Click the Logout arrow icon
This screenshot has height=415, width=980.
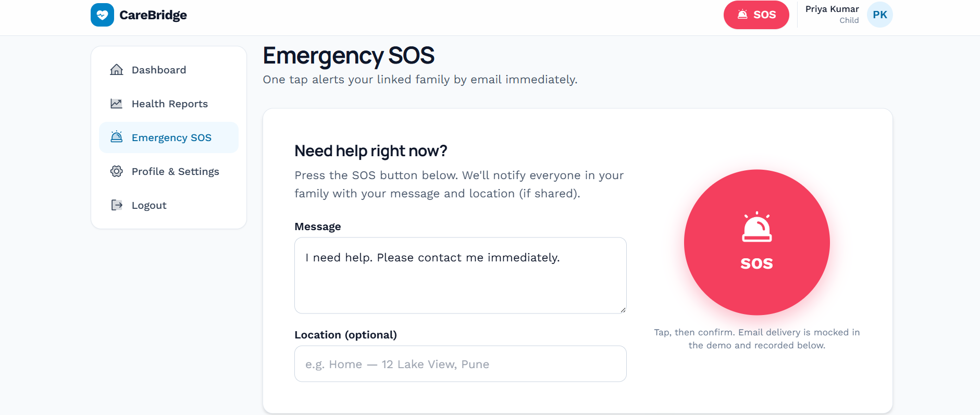pyautogui.click(x=117, y=205)
